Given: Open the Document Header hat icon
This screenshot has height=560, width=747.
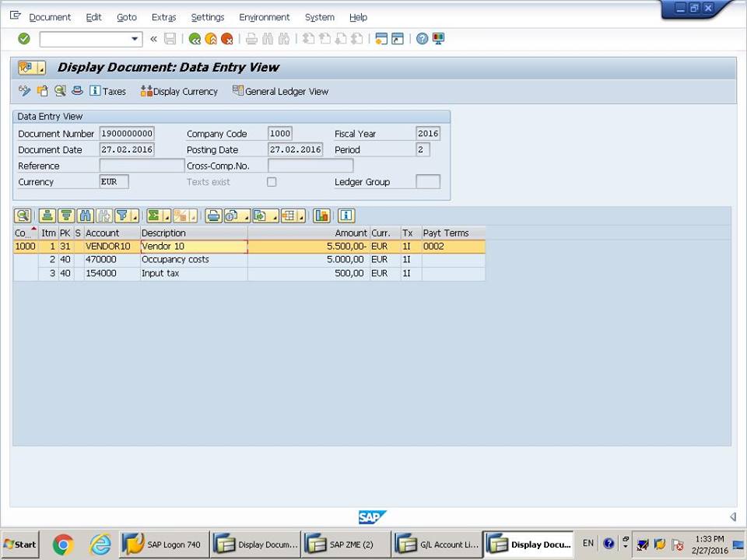Looking at the screenshot, I should (77, 91).
